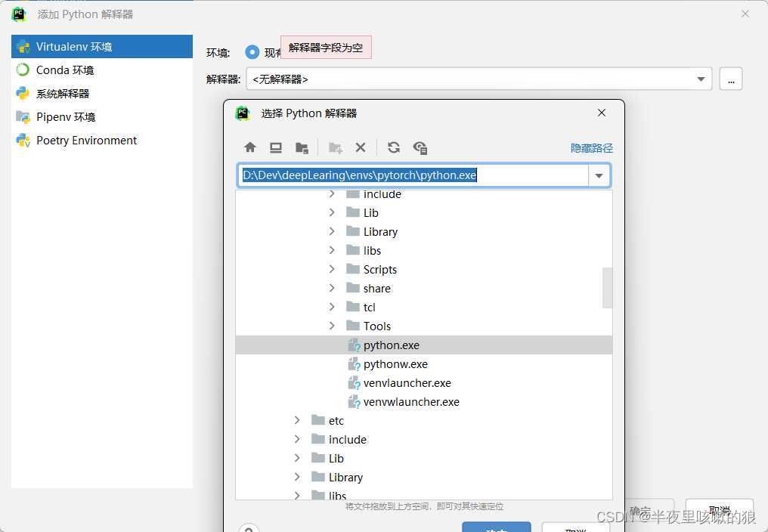This screenshot has height=532, width=768.
Task: Click Conda 环境 ring icon
Action: point(23,70)
